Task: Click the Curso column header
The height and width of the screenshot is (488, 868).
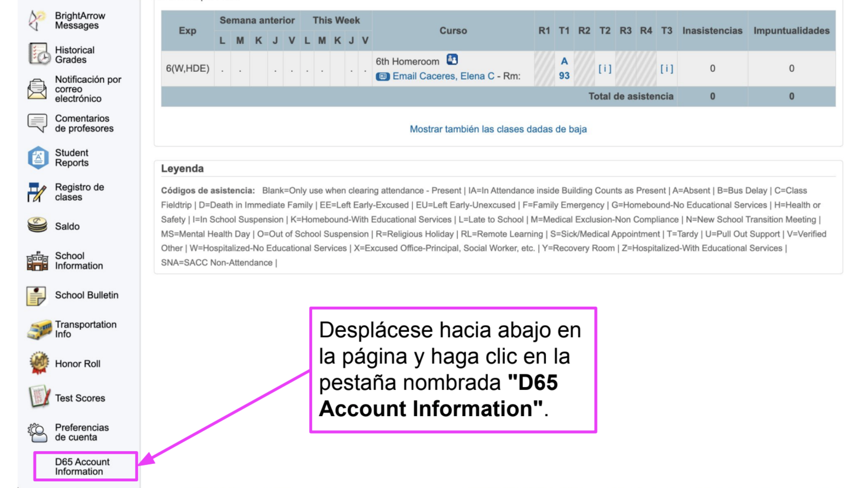Action: 453,31
